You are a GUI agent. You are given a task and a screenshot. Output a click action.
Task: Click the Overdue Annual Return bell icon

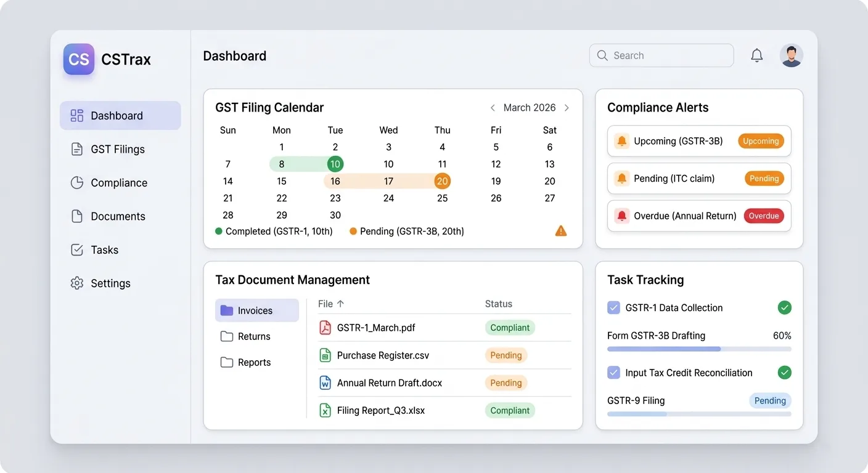pyautogui.click(x=621, y=216)
